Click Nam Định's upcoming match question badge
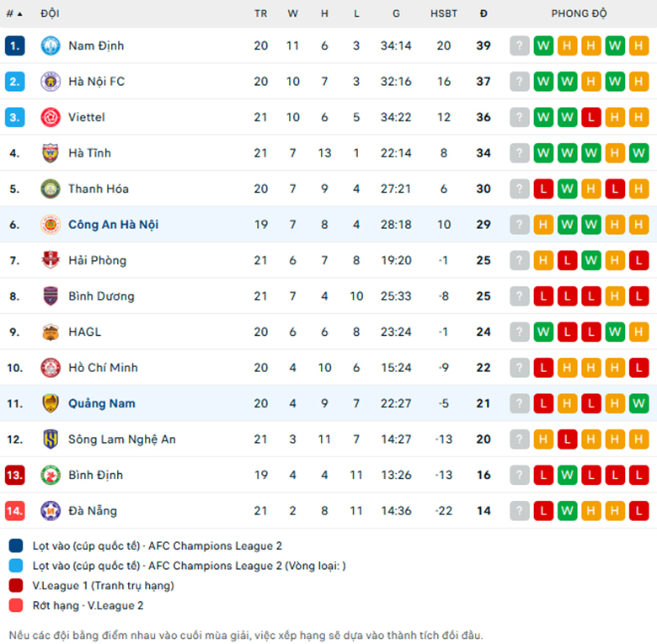Viewport: 657px width, 644px height. pyautogui.click(x=520, y=45)
